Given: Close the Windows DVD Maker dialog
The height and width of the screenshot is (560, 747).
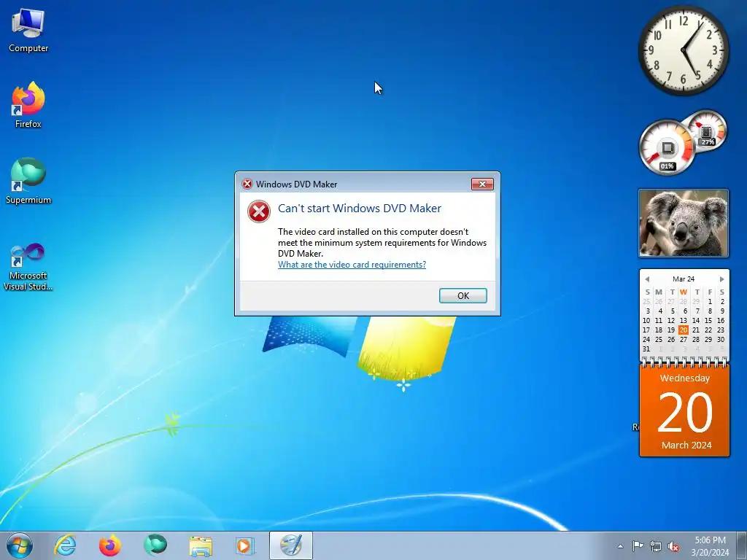Looking at the screenshot, I should pos(482,184).
